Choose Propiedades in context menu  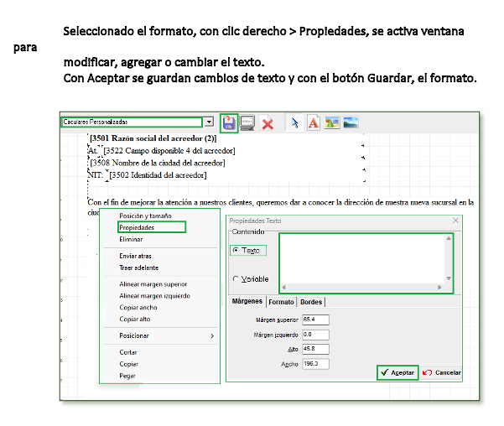(152, 227)
